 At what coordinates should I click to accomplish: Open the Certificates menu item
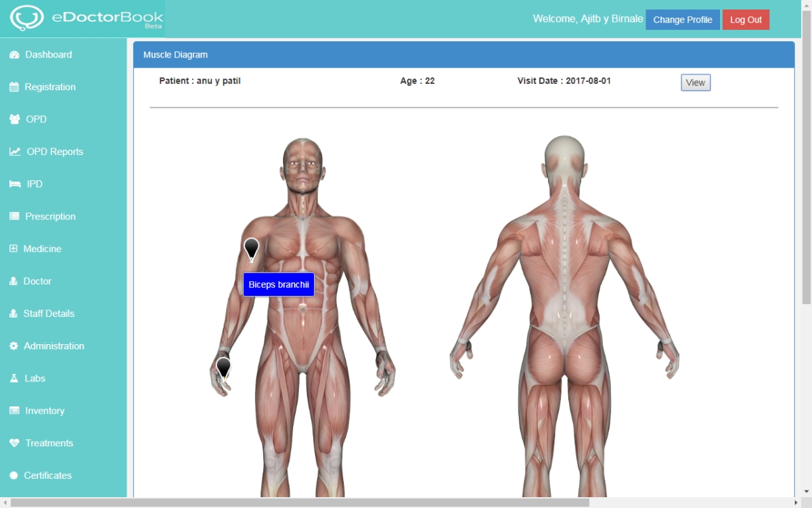pyautogui.click(x=47, y=475)
